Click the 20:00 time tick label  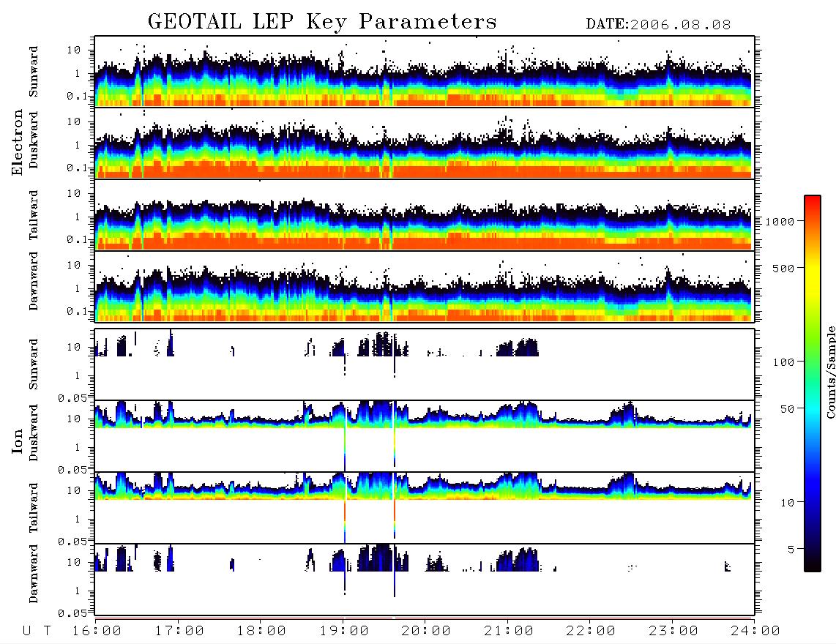(x=427, y=632)
